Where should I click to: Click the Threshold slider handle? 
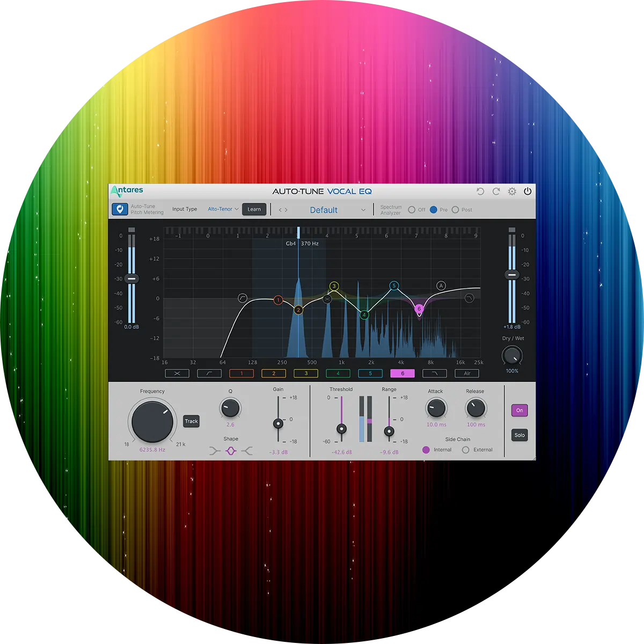pyautogui.click(x=341, y=429)
